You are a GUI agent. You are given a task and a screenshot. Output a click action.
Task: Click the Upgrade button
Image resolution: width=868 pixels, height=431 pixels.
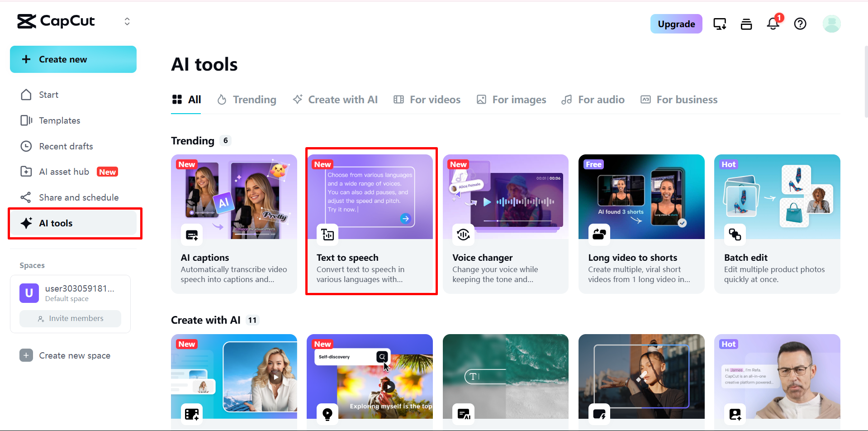[676, 24]
